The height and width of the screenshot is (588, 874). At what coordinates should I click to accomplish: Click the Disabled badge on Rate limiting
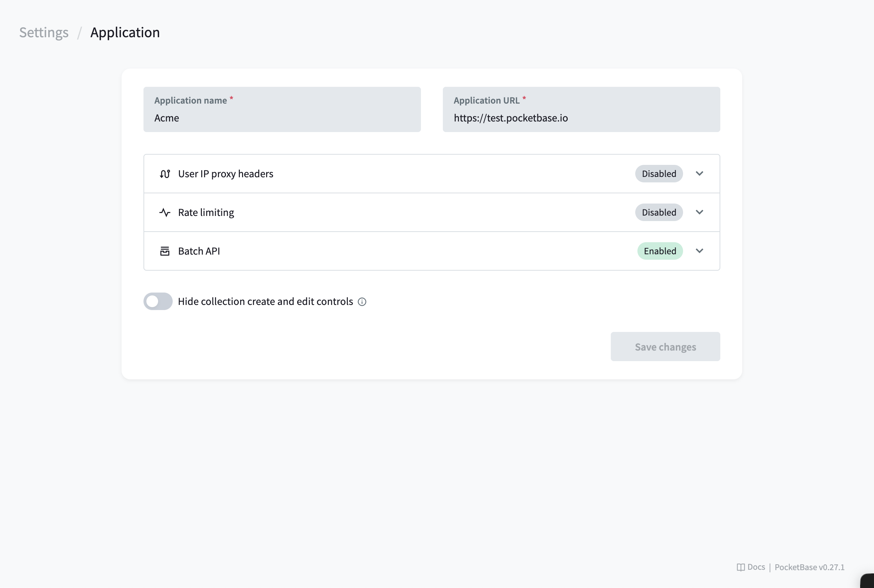(x=658, y=212)
